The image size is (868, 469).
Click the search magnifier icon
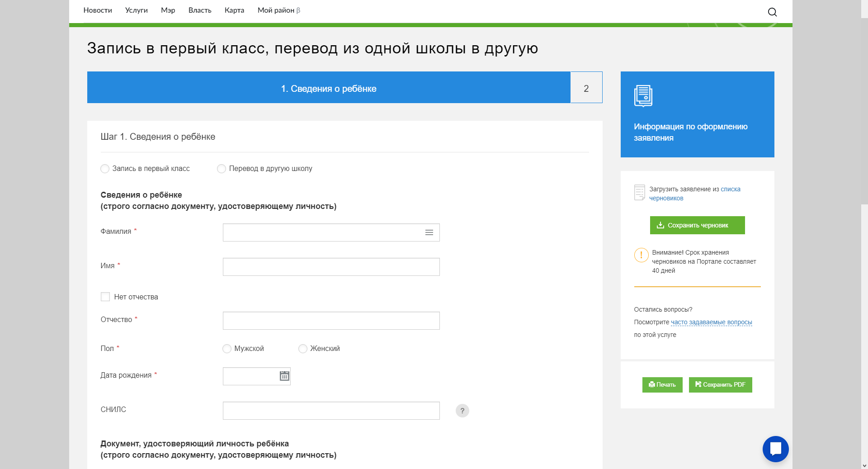tap(772, 12)
